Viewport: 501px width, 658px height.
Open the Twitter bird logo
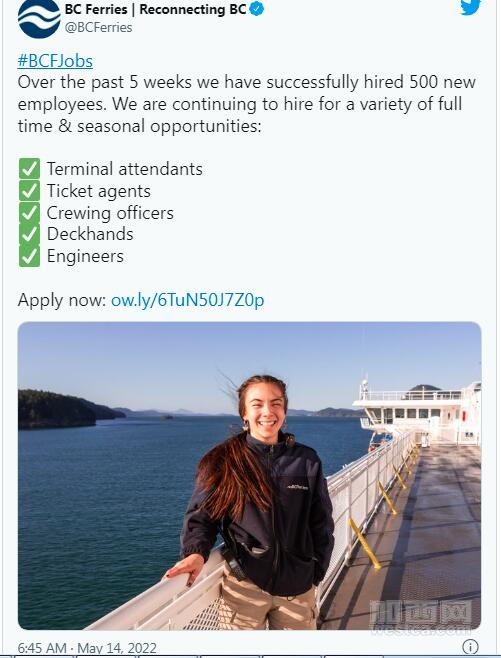pos(470,7)
